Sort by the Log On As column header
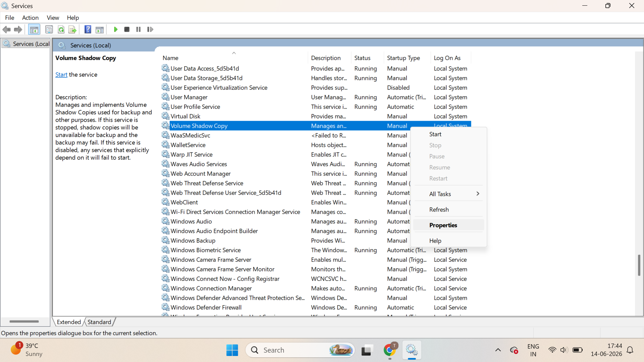The width and height of the screenshot is (644, 362). (x=451, y=58)
